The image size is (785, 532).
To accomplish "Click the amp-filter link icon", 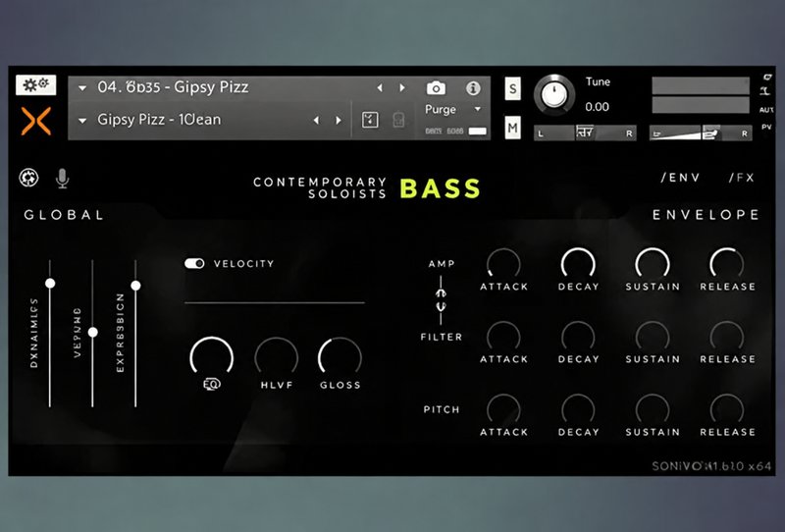I will click(x=441, y=299).
